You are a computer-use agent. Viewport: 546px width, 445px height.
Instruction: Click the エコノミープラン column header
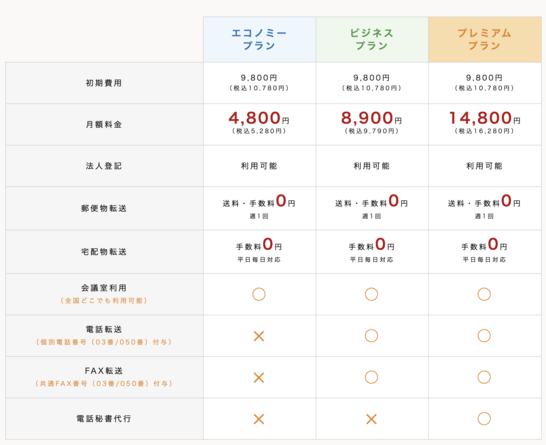pyautogui.click(x=259, y=39)
